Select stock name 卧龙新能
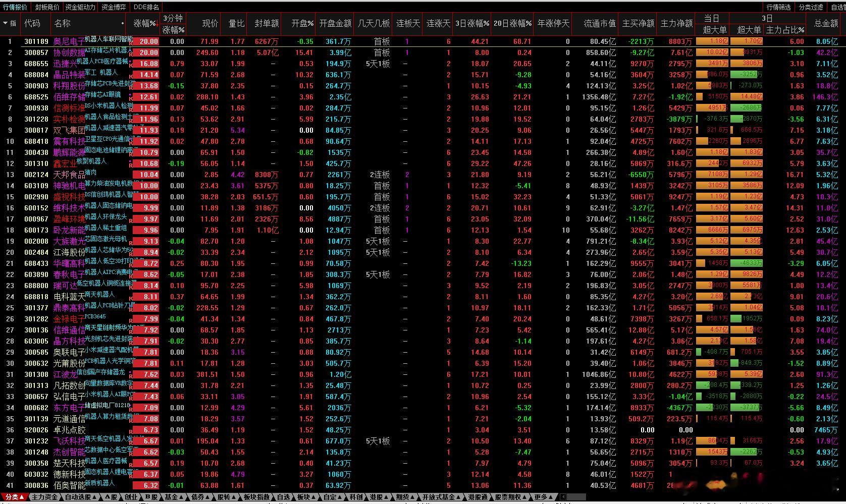 tap(69, 230)
